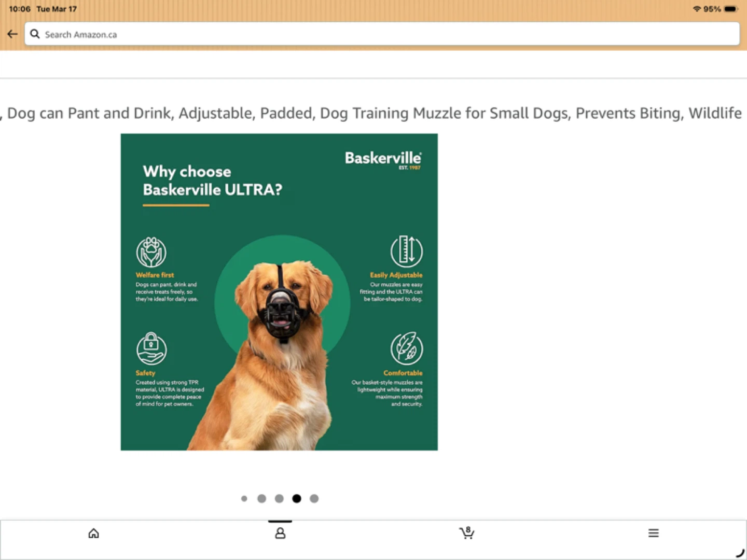Select the active black carousel dot
This screenshot has width=747, height=560.
tap(297, 499)
